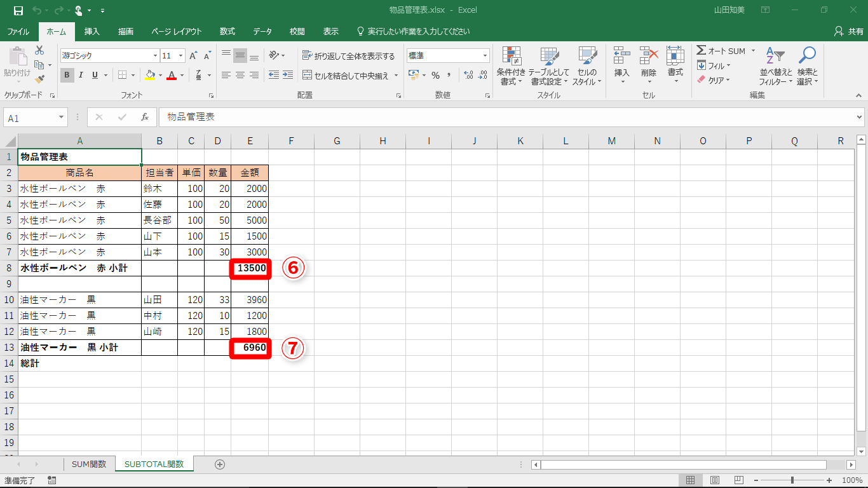Toggle center horizontal alignment

pyautogui.click(x=240, y=75)
